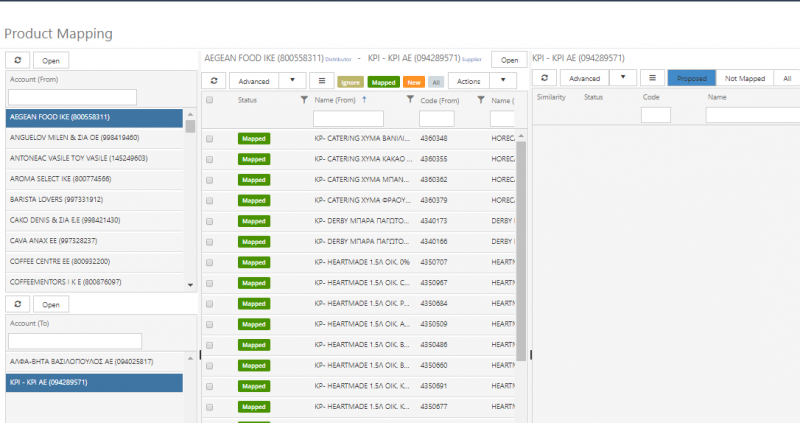The width and height of the screenshot is (800, 423).
Task: Filter the Status column
Action: pyautogui.click(x=304, y=100)
